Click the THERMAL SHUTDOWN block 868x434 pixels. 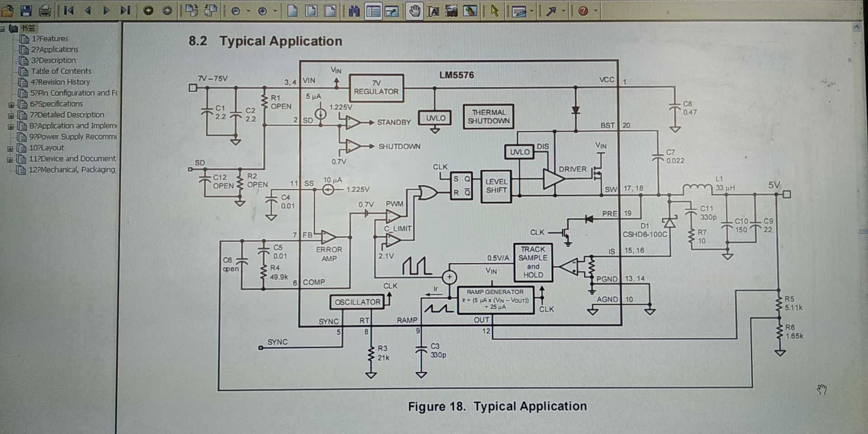point(488,117)
